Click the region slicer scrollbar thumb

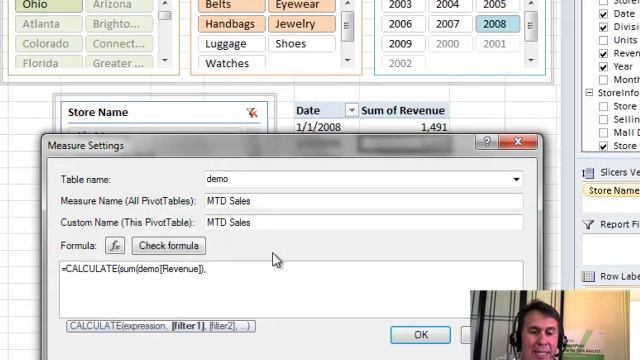165,16
